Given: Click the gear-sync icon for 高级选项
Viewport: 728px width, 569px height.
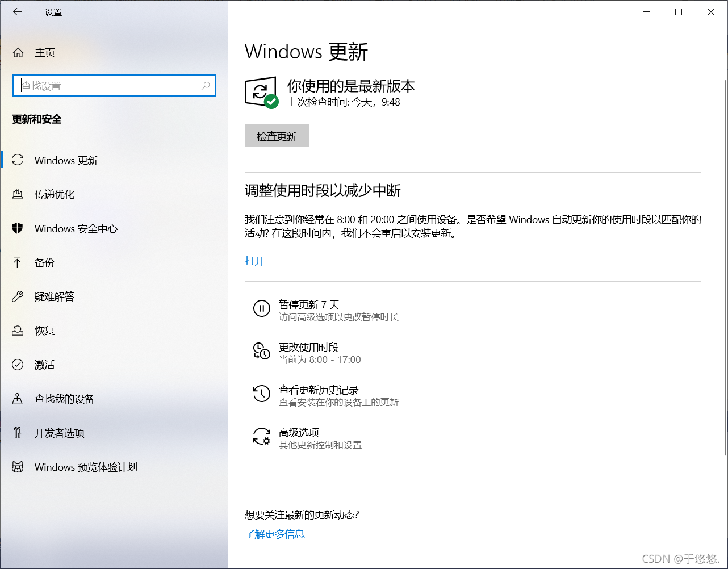Looking at the screenshot, I should (261, 436).
